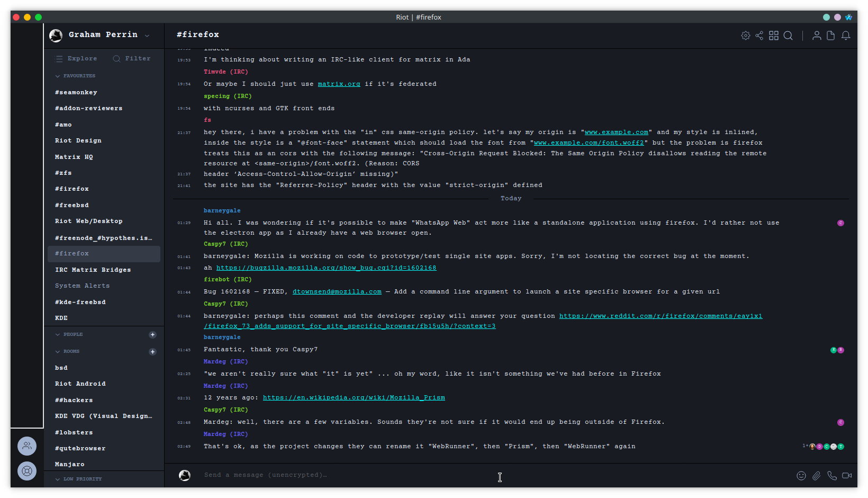
Task: Start a video call
Action: 847,476
